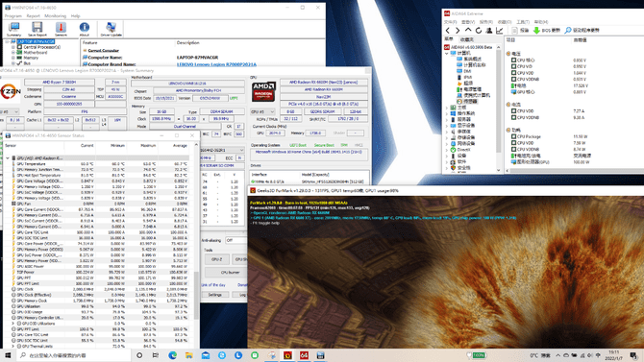Screen dimensions: 644x362
Task: Click the AIDA64 graph chart toolbar icon
Action: point(500,31)
